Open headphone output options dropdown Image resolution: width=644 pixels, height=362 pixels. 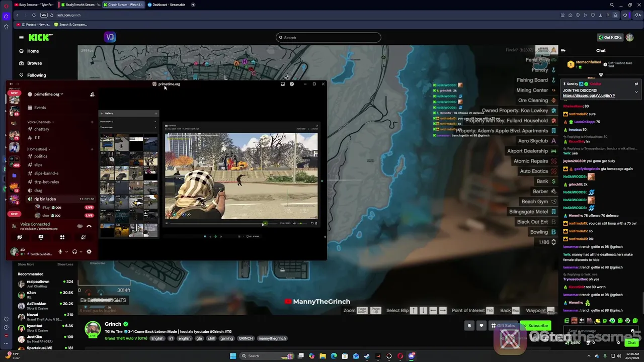80,252
